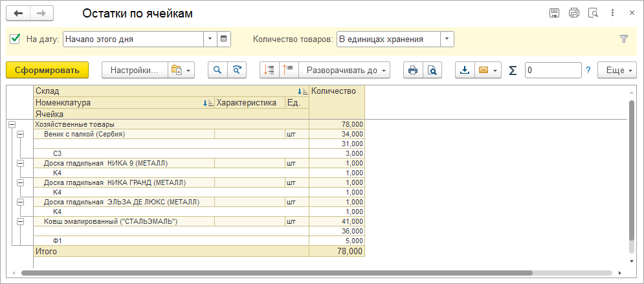644x284 pixels.
Task: Open the Разворачивать до dropdown
Action: point(344,70)
